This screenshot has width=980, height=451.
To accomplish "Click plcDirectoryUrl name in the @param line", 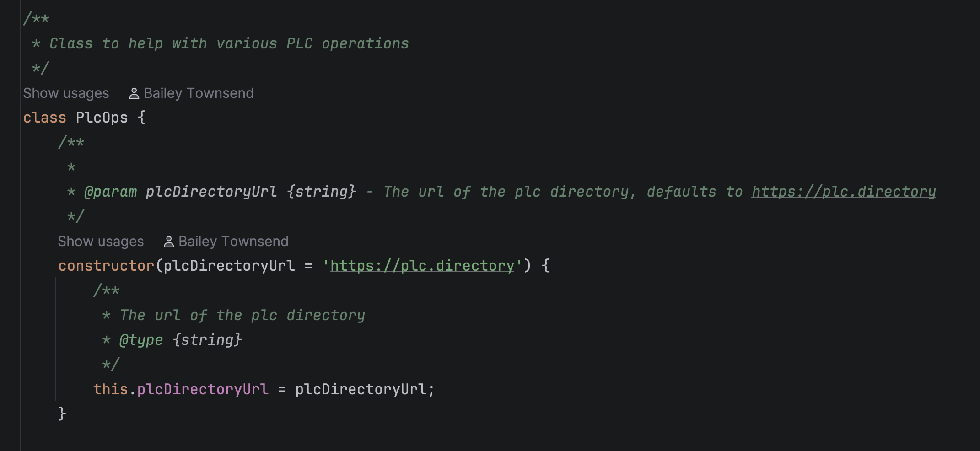I will click(x=211, y=192).
